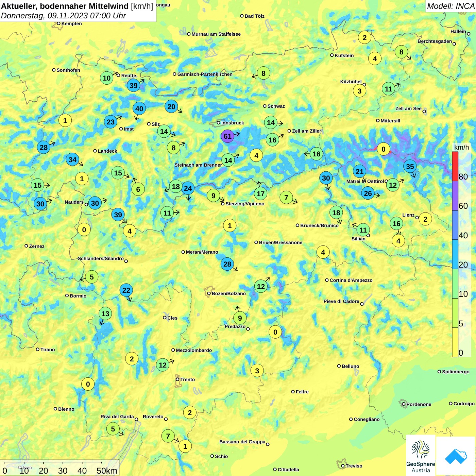Pick the red legend swatch above 80
The image size is (476, 476).
click(455, 166)
